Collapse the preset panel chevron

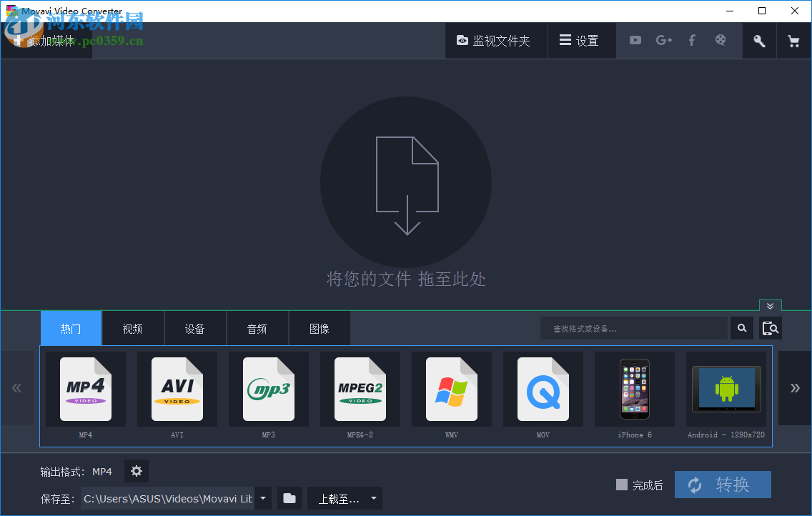tap(770, 305)
